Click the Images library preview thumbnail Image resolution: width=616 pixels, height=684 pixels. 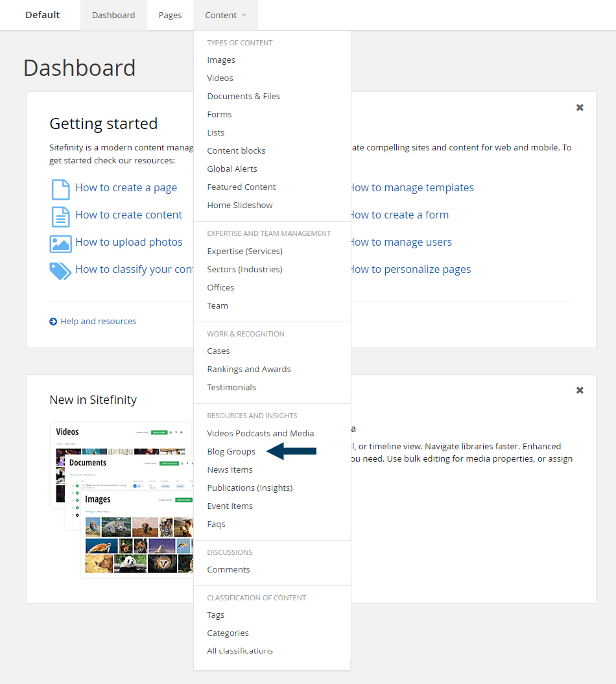click(137, 534)
